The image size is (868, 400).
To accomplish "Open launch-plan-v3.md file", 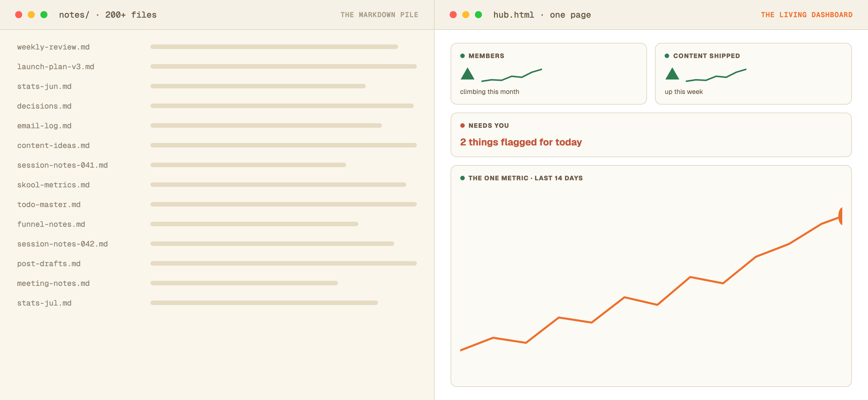I will (x=56, y=66).
